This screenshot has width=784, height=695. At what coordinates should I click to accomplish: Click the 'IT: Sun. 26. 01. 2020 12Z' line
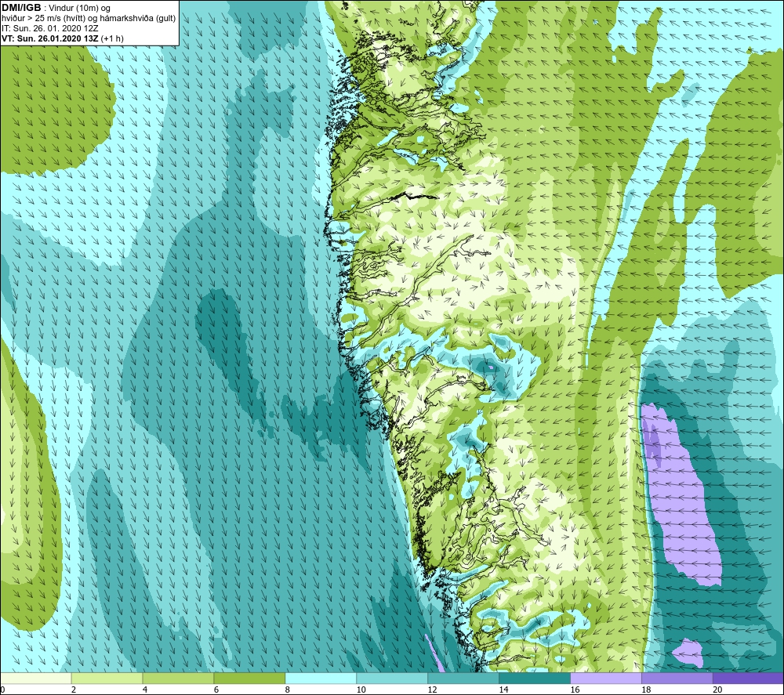[50, 28]
